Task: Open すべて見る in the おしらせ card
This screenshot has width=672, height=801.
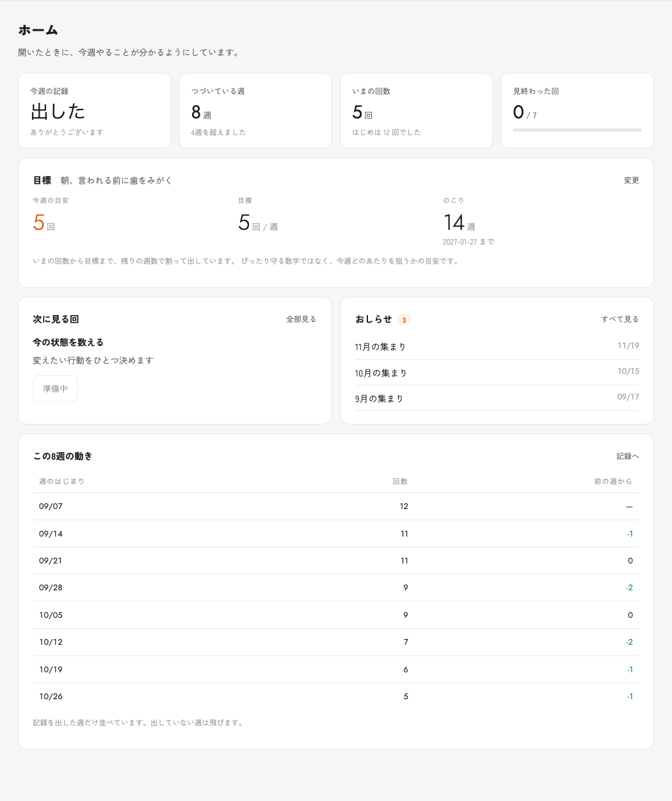Action: (620, 319)
